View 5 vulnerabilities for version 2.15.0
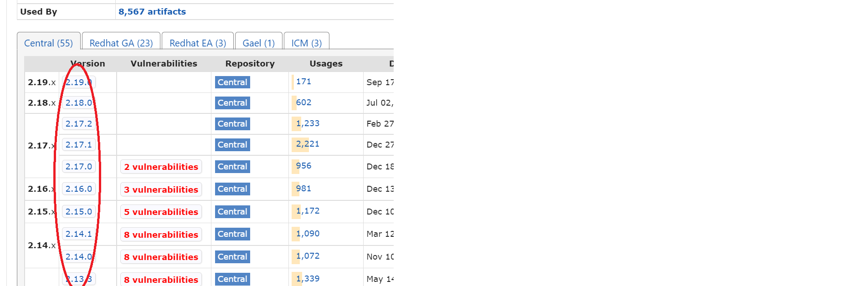The height and width of the screenshot is (286, 868). [x=161, y=211]
